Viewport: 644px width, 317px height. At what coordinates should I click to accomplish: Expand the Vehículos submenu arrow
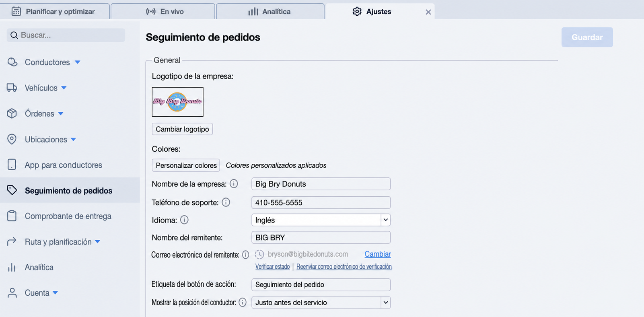[x=64, y=88]
